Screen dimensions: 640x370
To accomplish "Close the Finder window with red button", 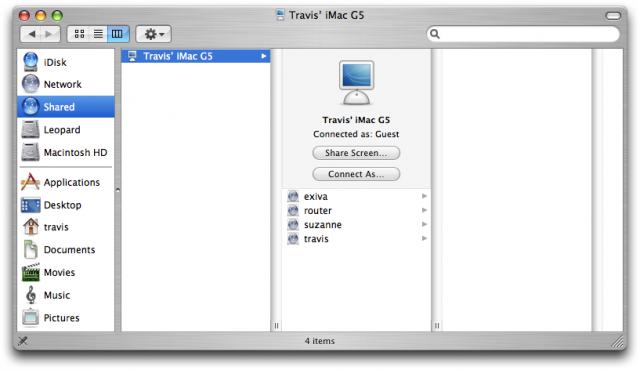I will (x=24, y=16).
